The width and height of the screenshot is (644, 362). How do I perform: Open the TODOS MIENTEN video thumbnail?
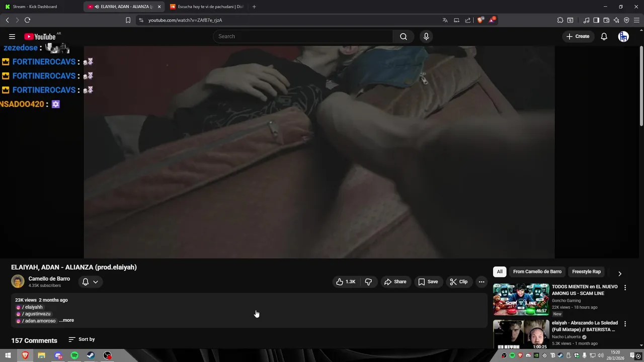[521, 299]
